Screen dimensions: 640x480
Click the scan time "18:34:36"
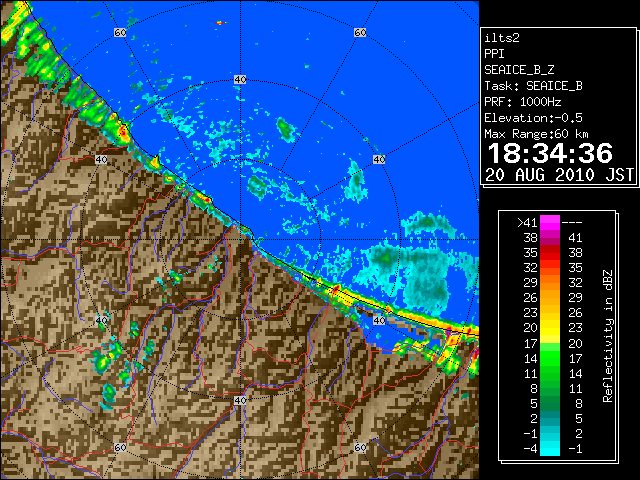point(550,153)
